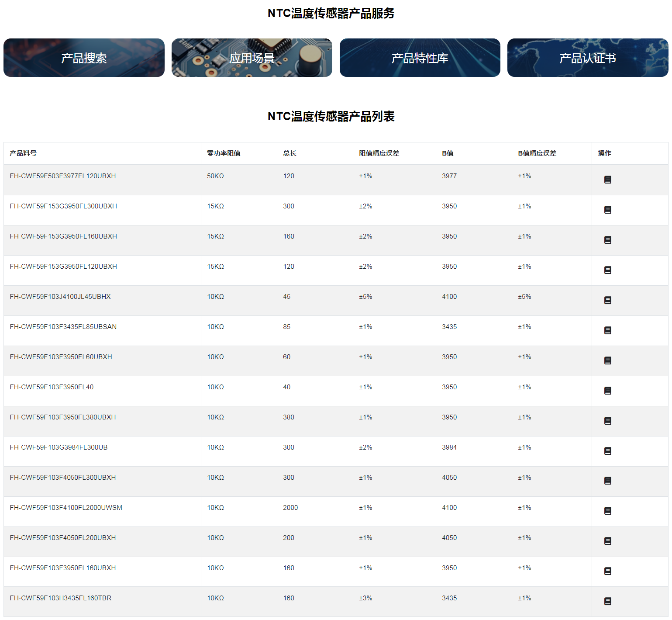Open operation icon for FH-CWF59F103F4050FL200UBXH
This screenshot has height=620, width=672.
(x=607, y=541)
